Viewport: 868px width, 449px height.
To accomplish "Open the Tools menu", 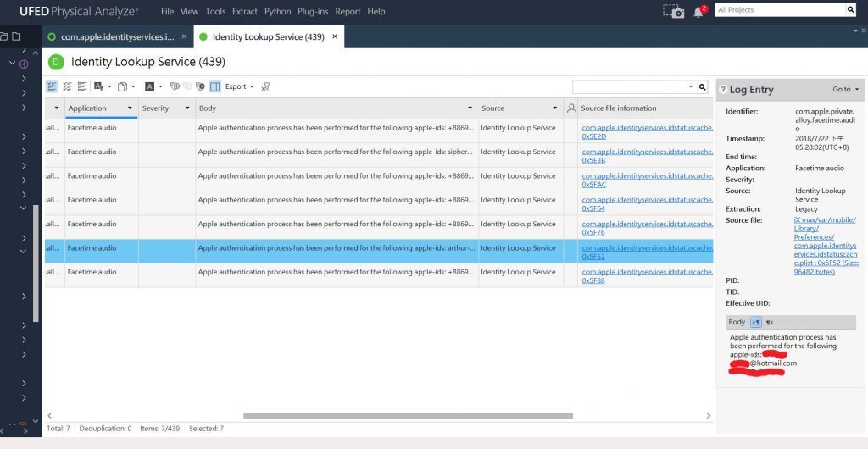I will pos(215,12).
